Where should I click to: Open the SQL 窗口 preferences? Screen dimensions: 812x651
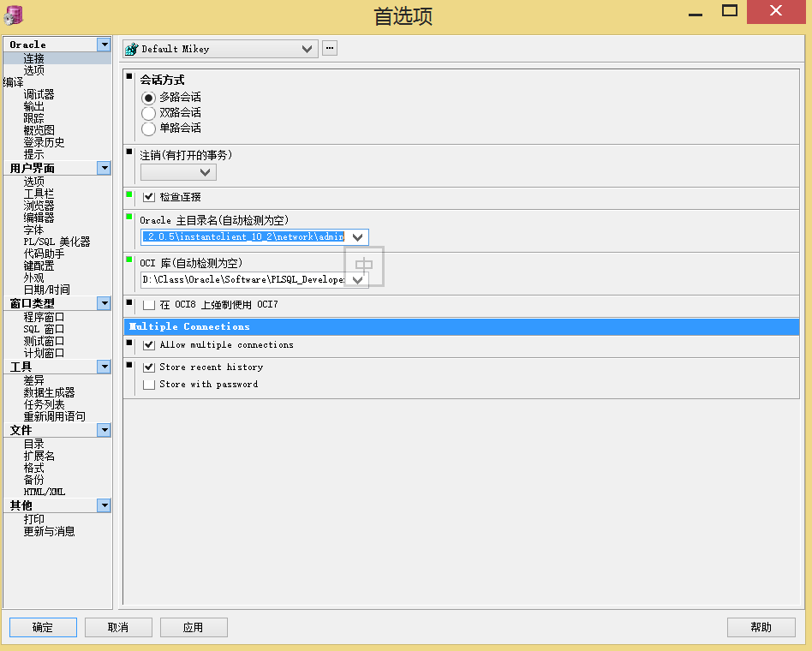[x=44, y=329]
